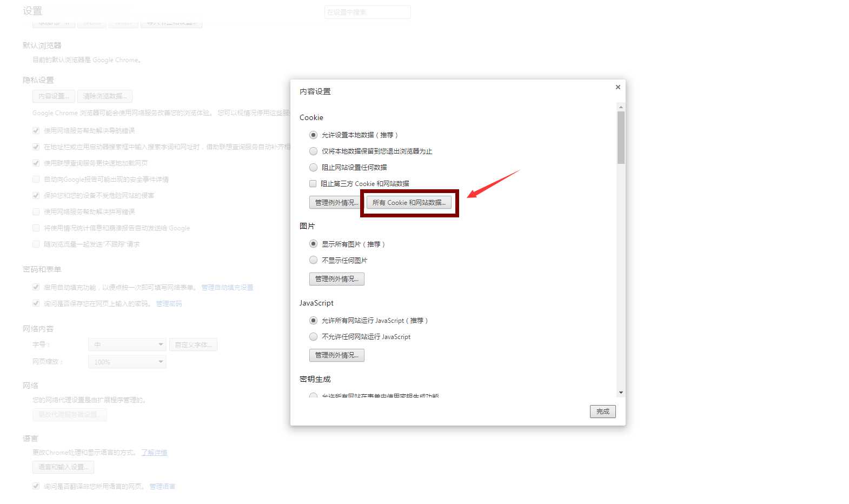Toggle 使用网络服务帮助解决拼写错误 checkbox
The image size is (849, 504).
pyautogui.click(x=36, y=211)
